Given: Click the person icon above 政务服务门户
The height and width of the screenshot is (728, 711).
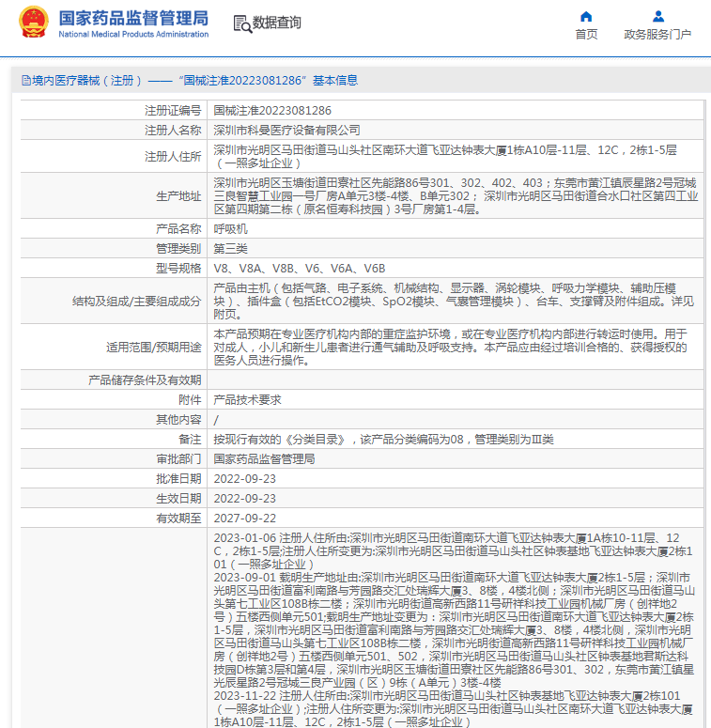Looking at the screenshot, I should point(657,16).
